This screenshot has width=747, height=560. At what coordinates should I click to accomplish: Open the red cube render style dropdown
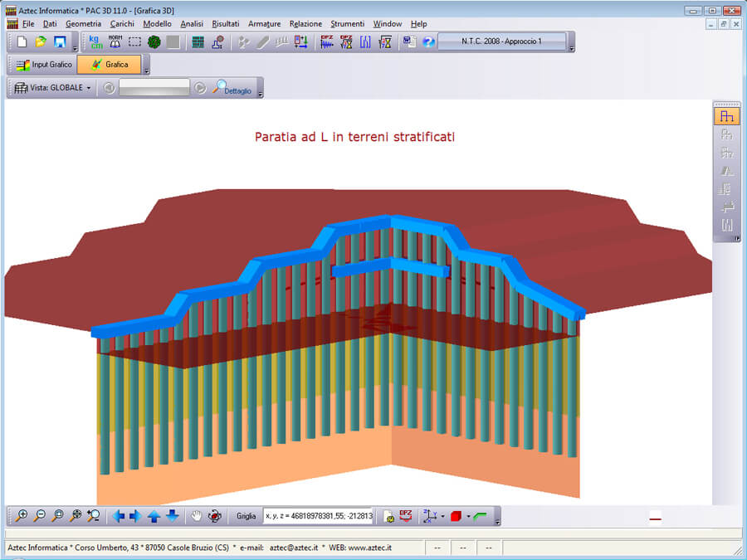468,516
